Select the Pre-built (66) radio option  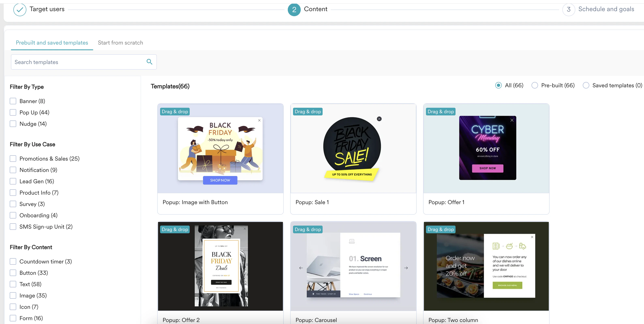tap(535, 85)
